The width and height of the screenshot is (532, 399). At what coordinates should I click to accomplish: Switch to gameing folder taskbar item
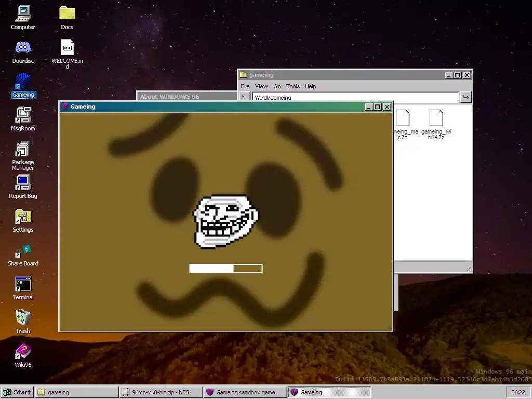[x=77, y=392]
